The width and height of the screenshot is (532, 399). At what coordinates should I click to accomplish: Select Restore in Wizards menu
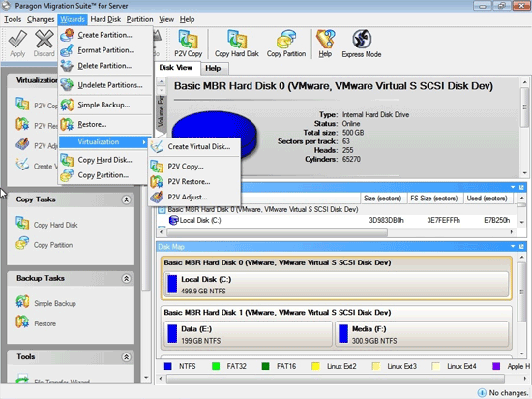tap(105, 125)
